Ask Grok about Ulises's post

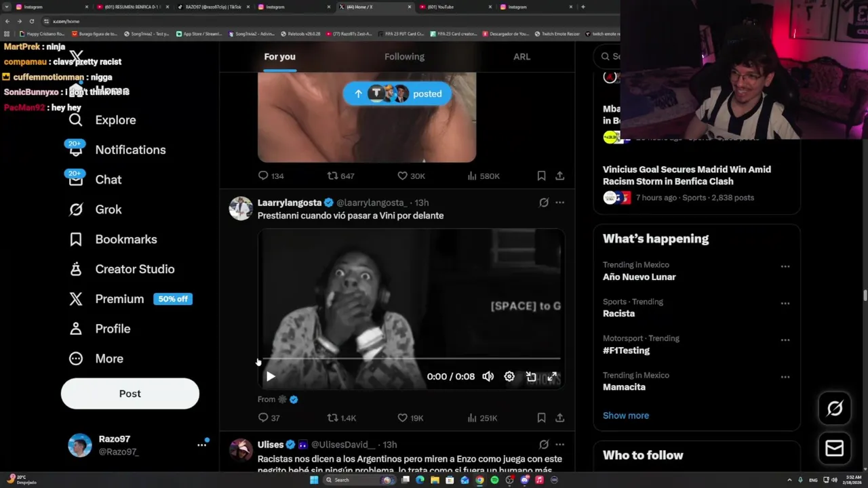(544, 445)
